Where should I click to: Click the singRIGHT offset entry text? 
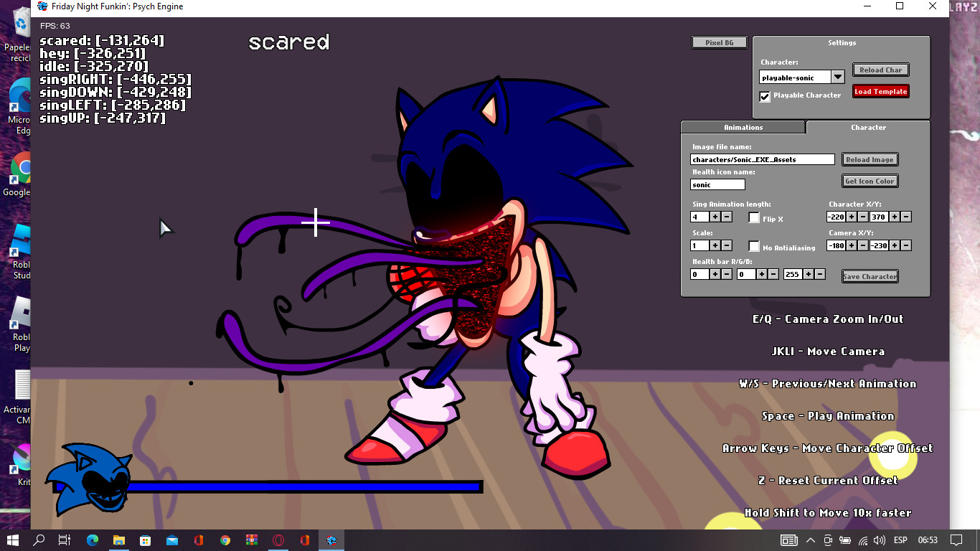pos(116,80)
